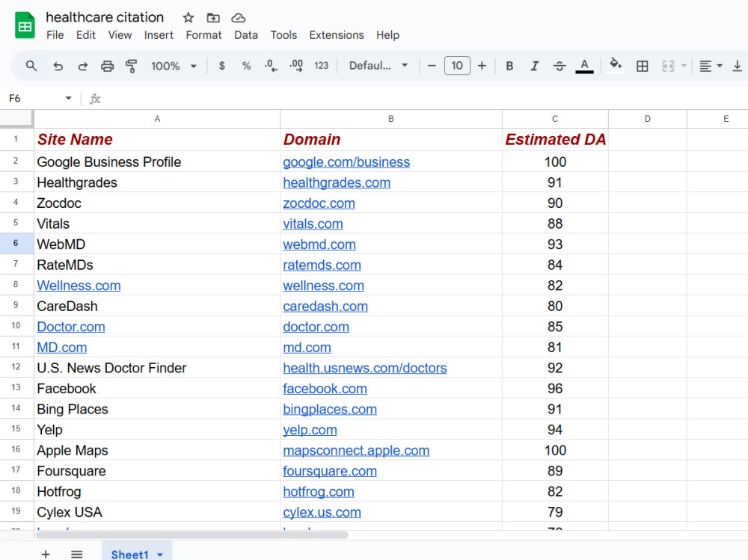The width and height of the screenshot is (748, 560).
Task: Open the Google Sheets home icon
Action: 25,25
